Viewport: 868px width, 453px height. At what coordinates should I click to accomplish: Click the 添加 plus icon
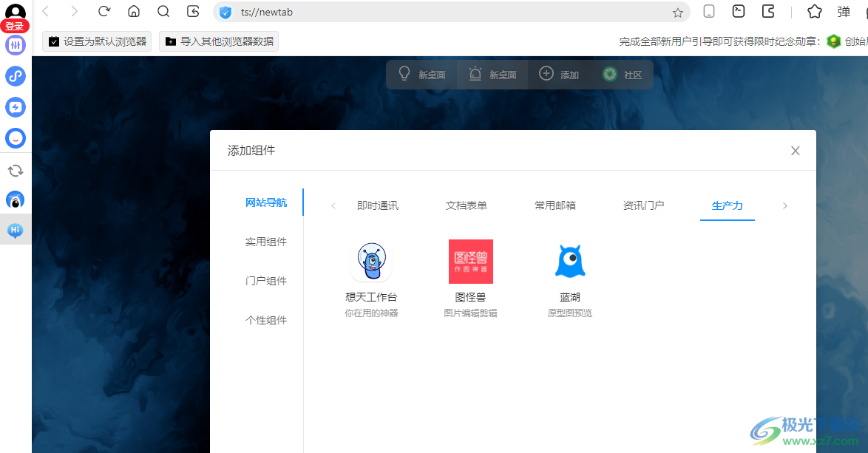point(546,74)
